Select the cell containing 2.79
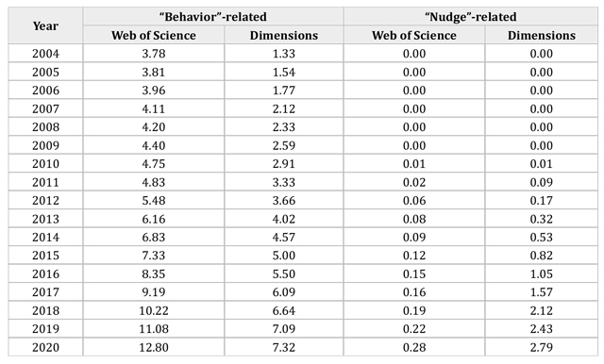The width and height of the screenshot is (604, 364). [x=541, y=347]
